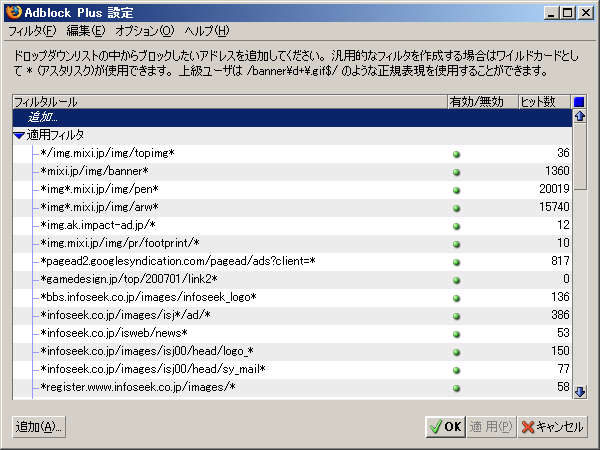
Task: Toggle enabled dot for isj00/head/logo_* filter
Action: point(456,352)
